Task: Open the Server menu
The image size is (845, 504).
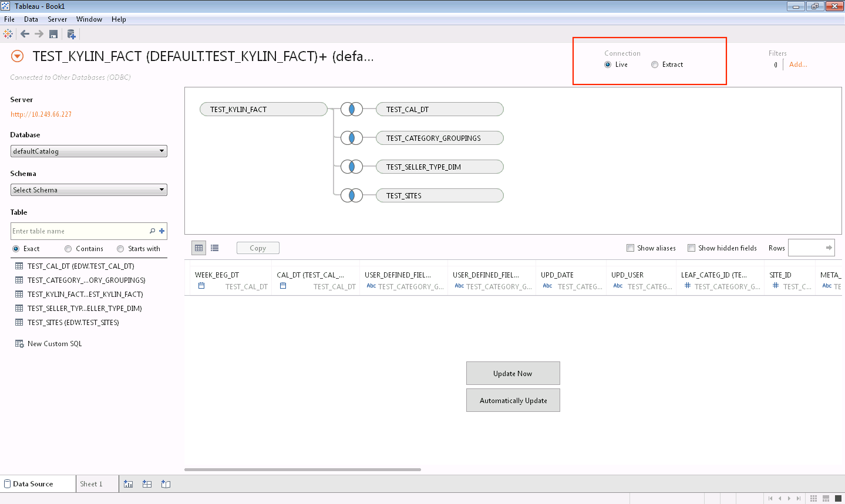Action: 57,19
